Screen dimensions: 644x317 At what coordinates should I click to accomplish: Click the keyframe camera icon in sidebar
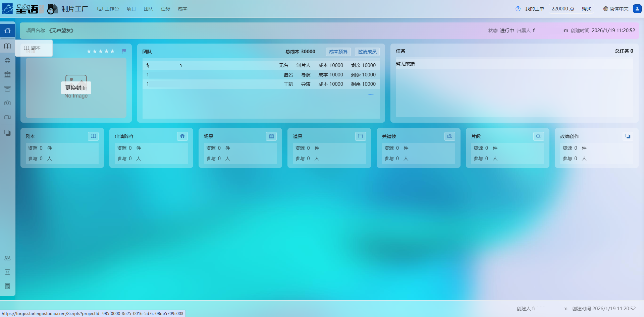point(7,103)
